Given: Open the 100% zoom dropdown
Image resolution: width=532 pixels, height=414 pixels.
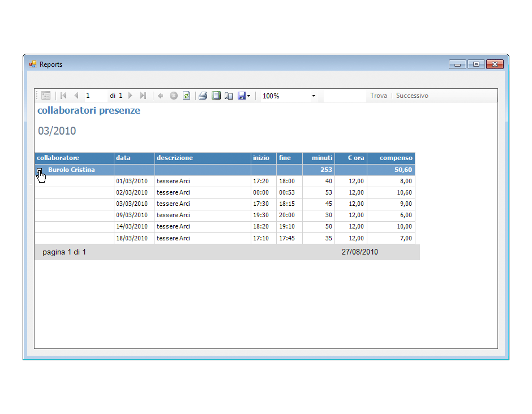Looking at the screenshot, I should coord(314,96).
